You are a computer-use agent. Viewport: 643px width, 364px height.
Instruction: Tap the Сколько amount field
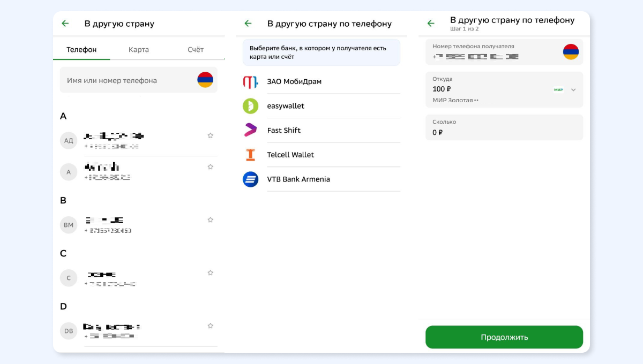tap(504, 127)
